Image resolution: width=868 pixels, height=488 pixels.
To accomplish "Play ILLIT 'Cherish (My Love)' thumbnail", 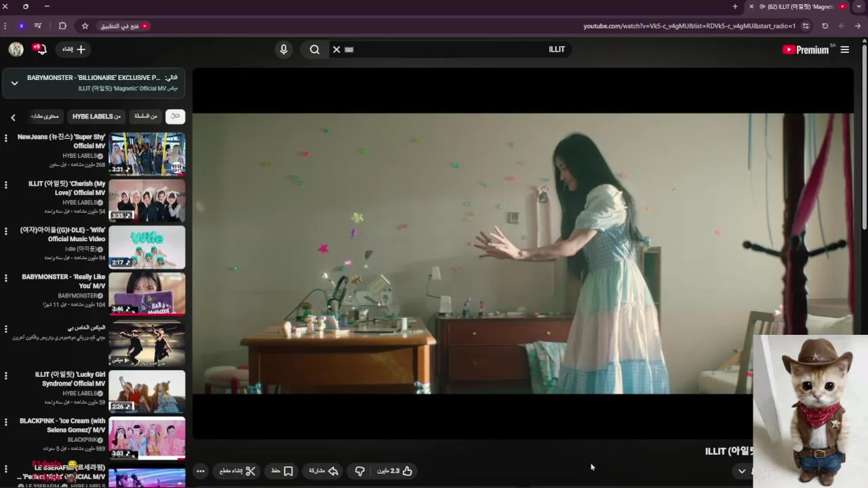I will (x=146, y=201).
